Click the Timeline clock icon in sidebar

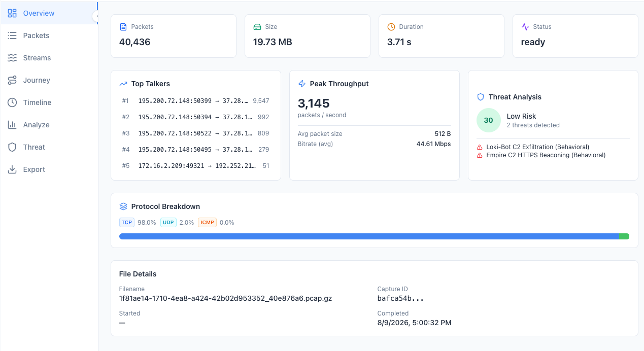click(x=12, y=102)
